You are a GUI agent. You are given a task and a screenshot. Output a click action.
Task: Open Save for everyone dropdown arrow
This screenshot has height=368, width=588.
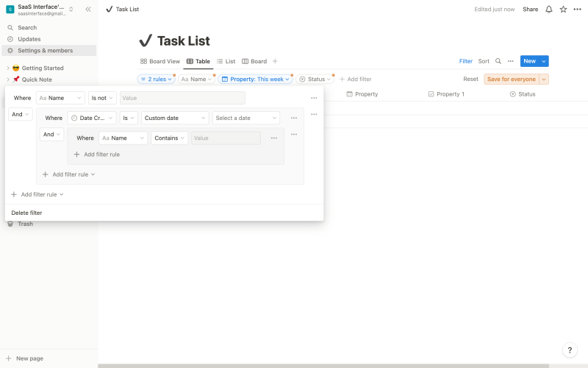544,79
